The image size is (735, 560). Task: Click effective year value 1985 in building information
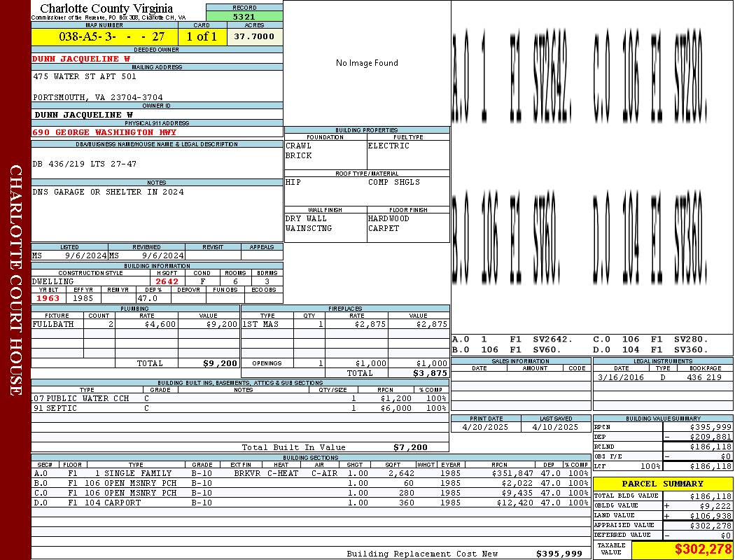pyautogui.click(x=83, y=298)
